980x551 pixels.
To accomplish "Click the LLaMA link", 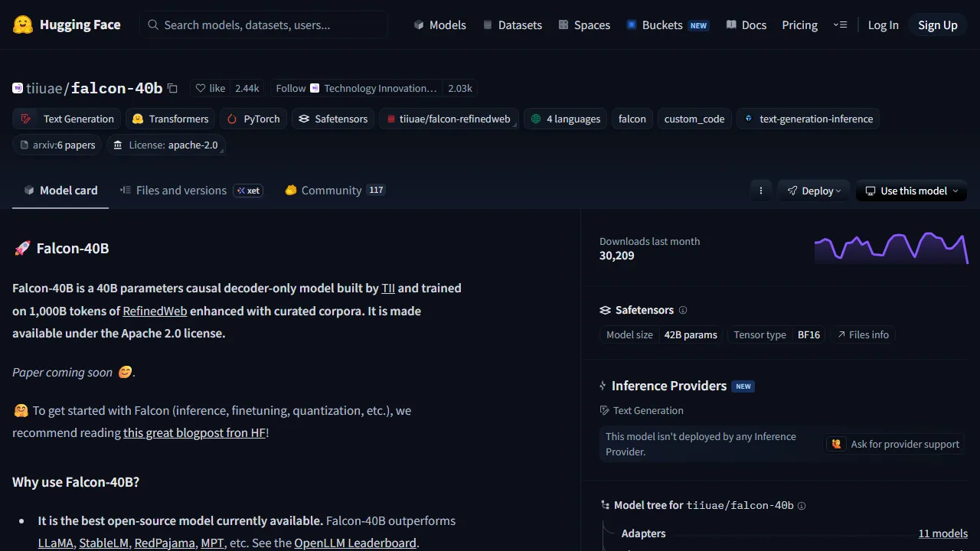I will click(x=56, y=543).
